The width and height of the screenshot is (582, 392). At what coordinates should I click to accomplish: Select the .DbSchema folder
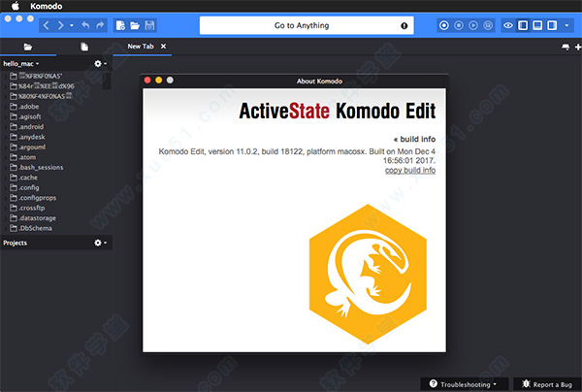point(35,228)
